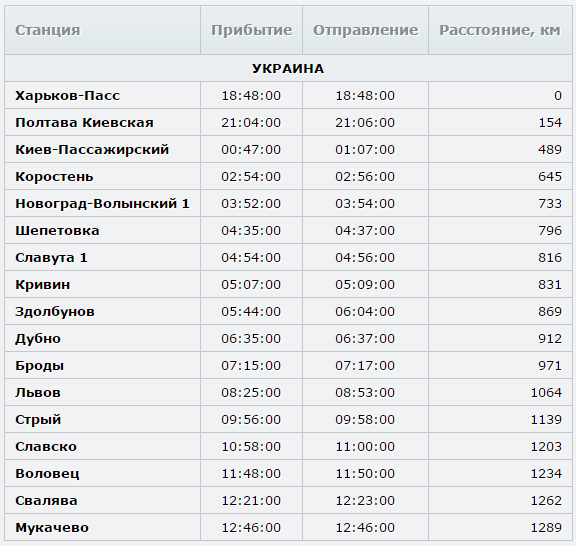Select Коростень arrival time 02:54:00
The width and height of the screenshot is (576, 546).
point(251,177)
